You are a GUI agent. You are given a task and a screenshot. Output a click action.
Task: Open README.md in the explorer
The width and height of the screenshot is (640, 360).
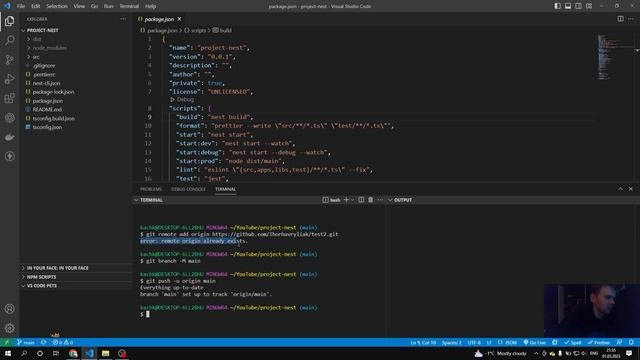pyautogui.click(x=47, y=109)
